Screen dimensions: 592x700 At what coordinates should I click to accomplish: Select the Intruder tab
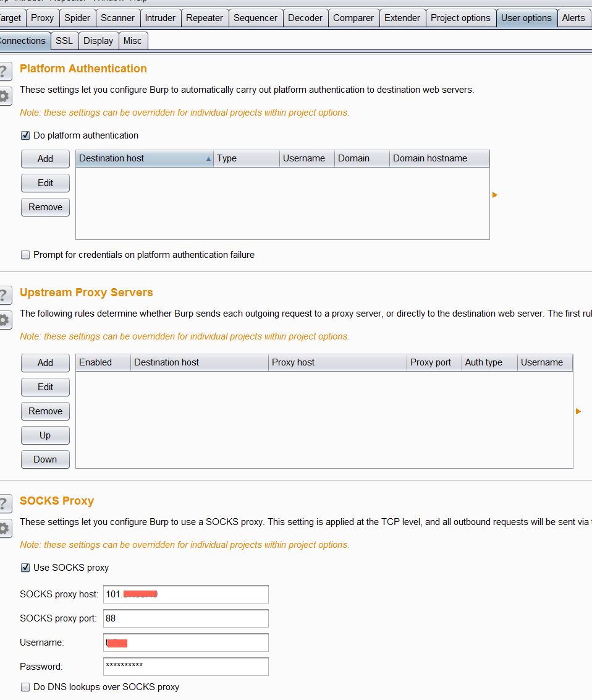click(x=160, y=19)
